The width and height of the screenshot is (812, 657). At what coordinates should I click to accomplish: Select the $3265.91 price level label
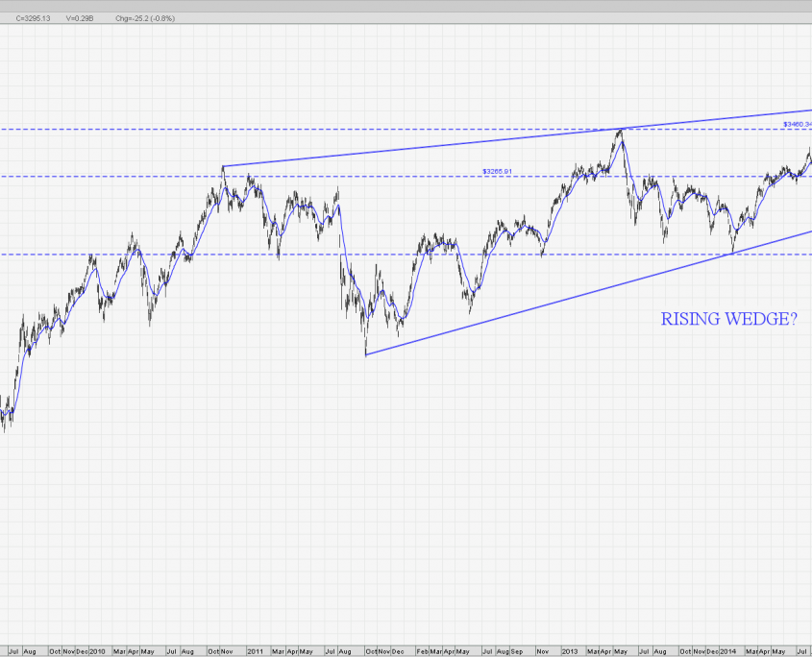[x=503, y=172]
